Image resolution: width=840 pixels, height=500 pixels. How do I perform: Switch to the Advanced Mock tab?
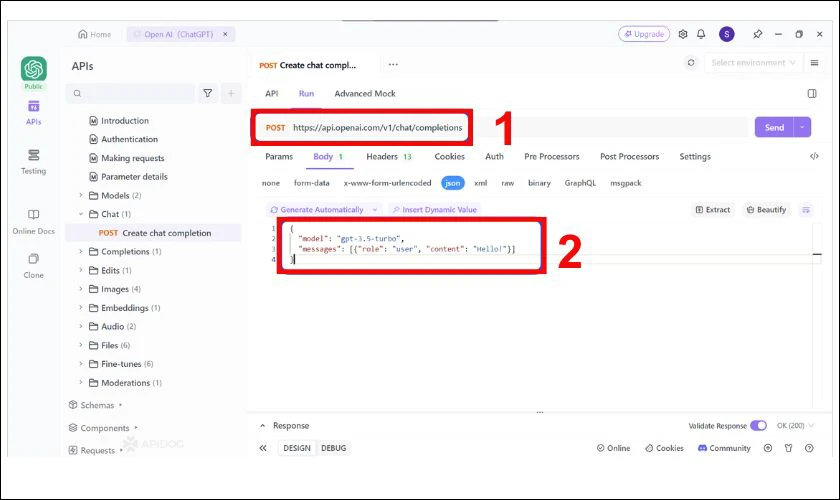click(x=365, y=93)
